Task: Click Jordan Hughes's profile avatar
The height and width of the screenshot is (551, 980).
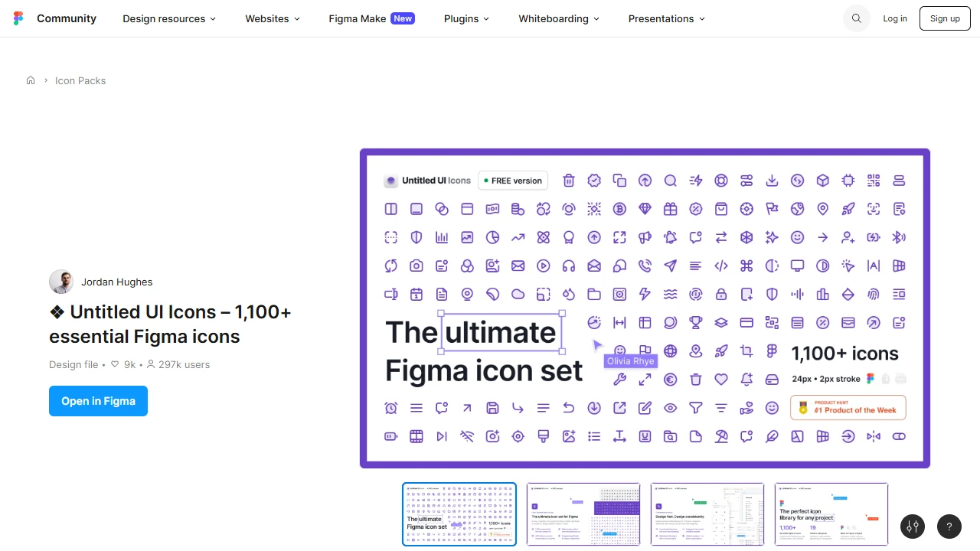Action: pyautogui.click(x=61, y=282)
